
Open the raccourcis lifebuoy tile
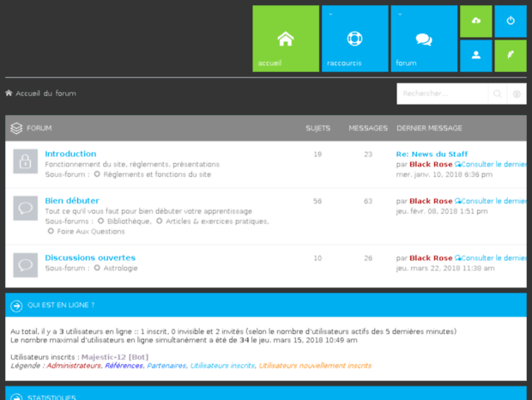[x=354, y=39]
